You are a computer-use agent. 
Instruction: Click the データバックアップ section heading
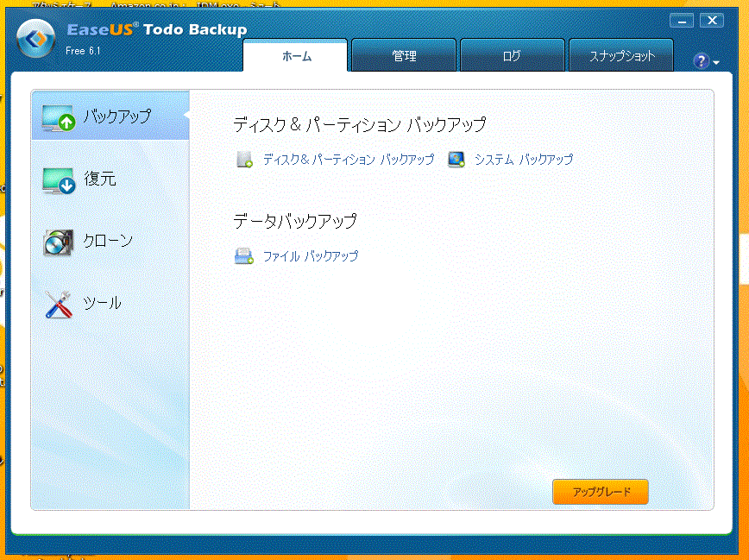pyautogui.click(x=295, y=221)
